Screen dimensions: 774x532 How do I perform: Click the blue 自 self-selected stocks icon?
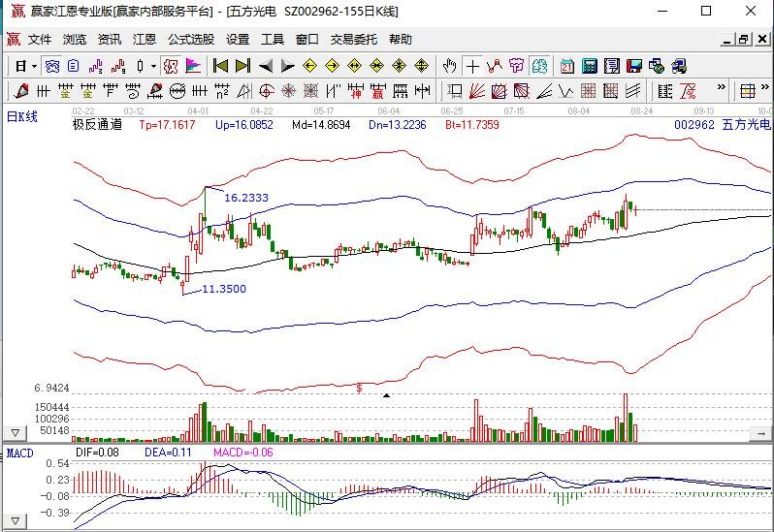[x=74, y=66]
